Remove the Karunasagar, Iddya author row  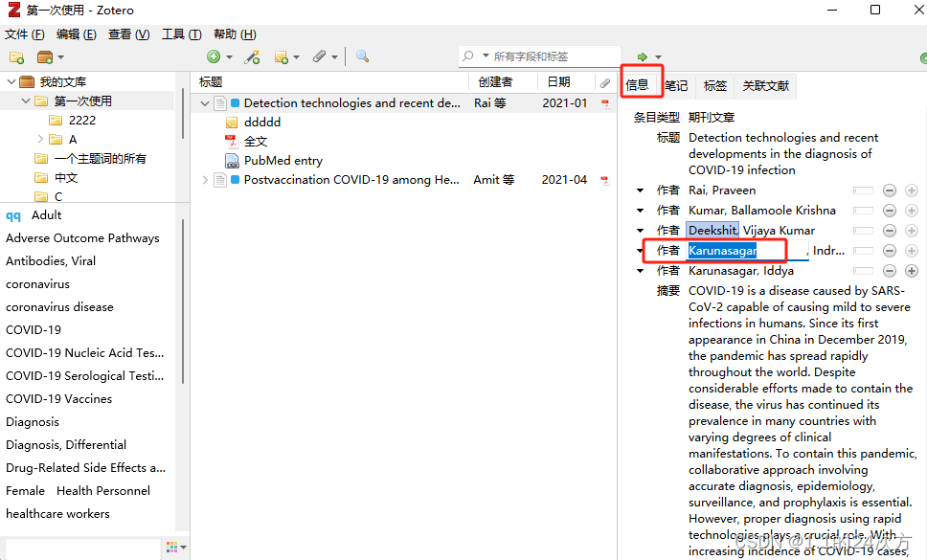point(889,271)
